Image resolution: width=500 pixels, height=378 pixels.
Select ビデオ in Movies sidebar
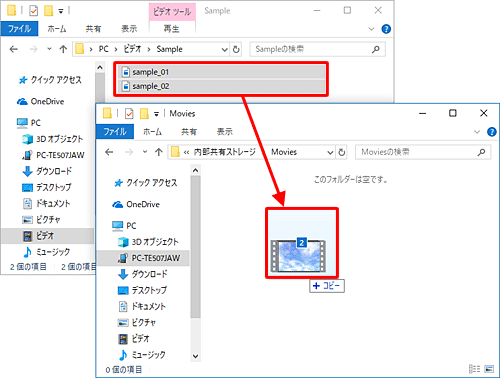pos(134,339)
